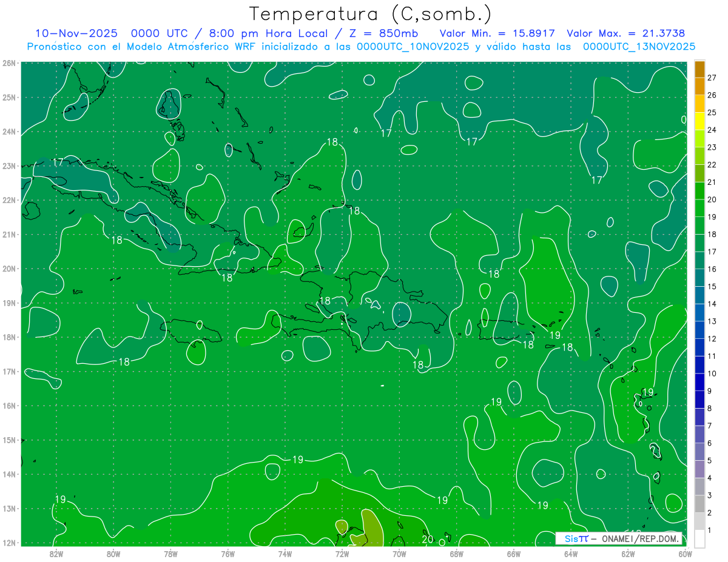Click the 60W longitude axis label
Screen dimensions: 728x562
[685, 554]
